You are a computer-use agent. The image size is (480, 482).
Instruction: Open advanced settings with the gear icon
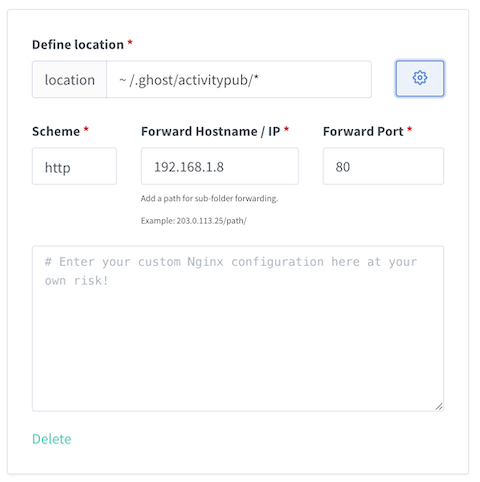[x=420, y=79]
